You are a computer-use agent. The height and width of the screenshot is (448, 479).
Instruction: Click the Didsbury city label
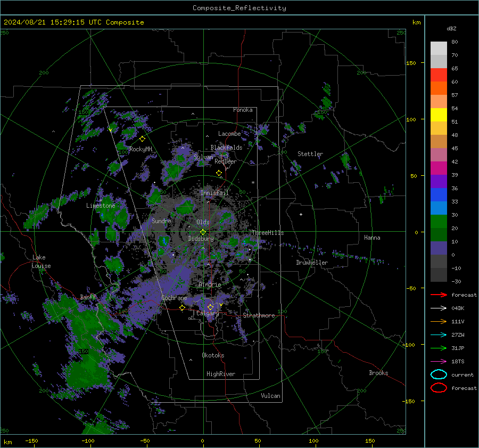pyautogui.click(x=201, y=239)
